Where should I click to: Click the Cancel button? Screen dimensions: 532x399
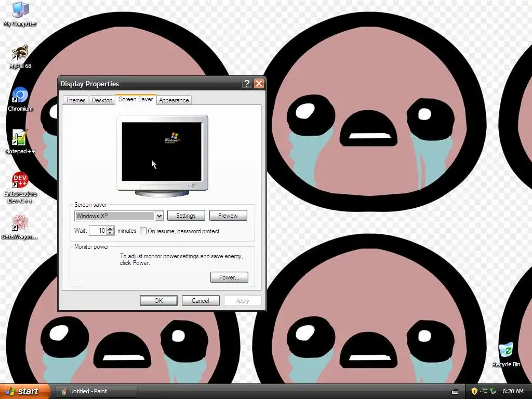click(201, 301)
